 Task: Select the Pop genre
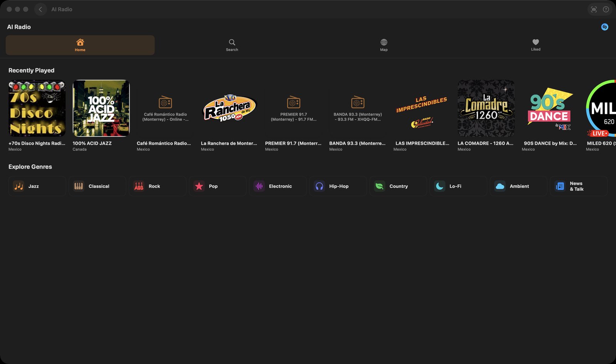218,186
